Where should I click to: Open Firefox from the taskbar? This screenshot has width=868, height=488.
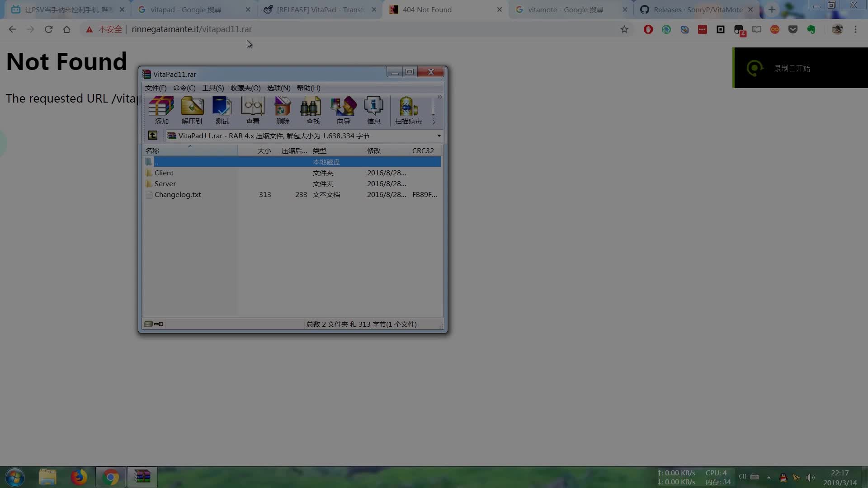click(x=79, y=477)
